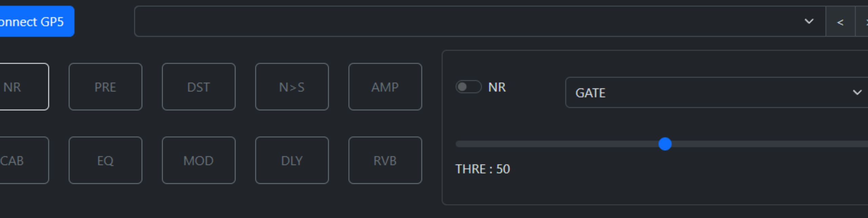Select the DST distortion block
Viewport: 868px width, 218px height.
[x=198, y=87]
